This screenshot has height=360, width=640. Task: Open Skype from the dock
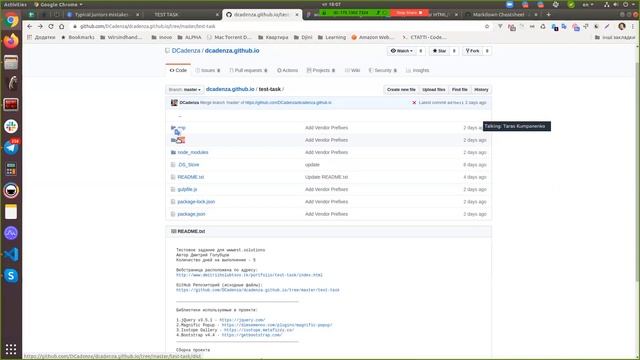[11, 276]
